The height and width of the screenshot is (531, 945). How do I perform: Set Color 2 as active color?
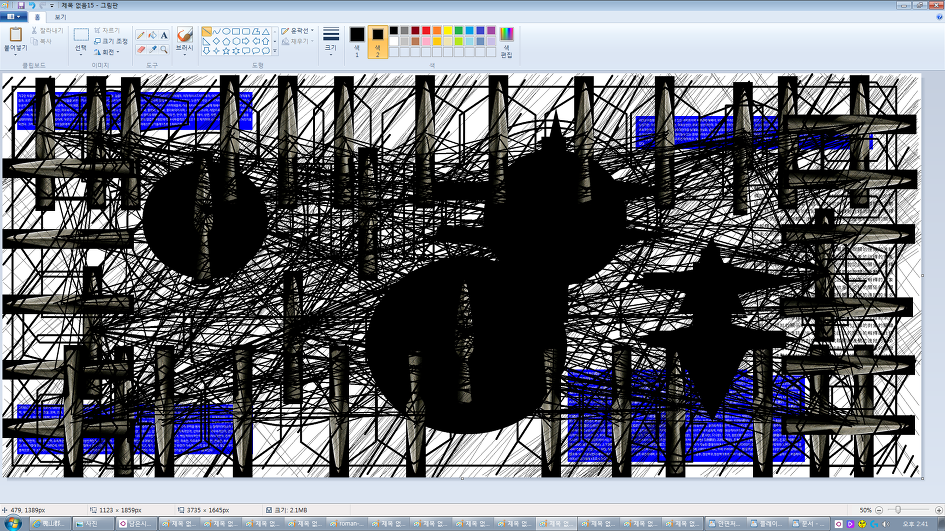tap(378, 38)
